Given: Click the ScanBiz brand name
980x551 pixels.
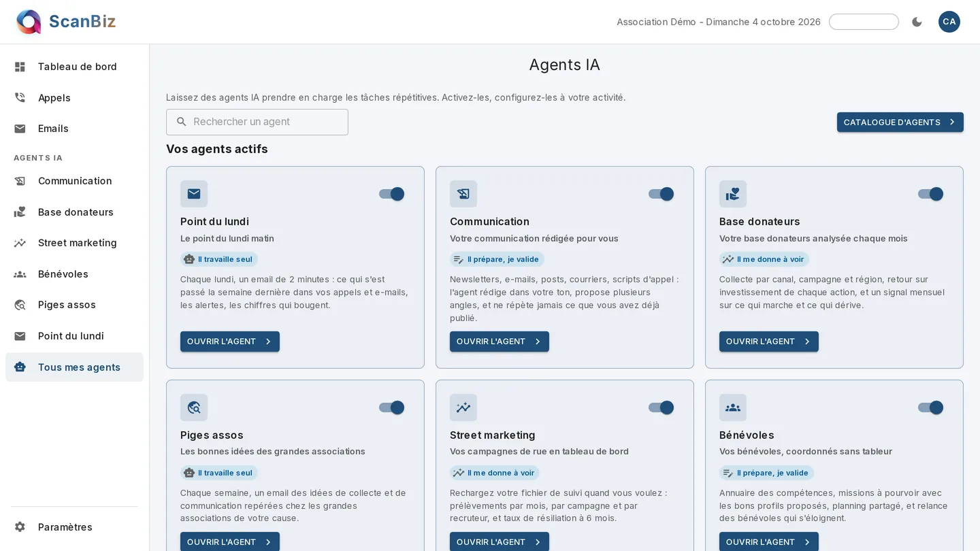Looking at the screenshot, I should (x=82, y=22).
